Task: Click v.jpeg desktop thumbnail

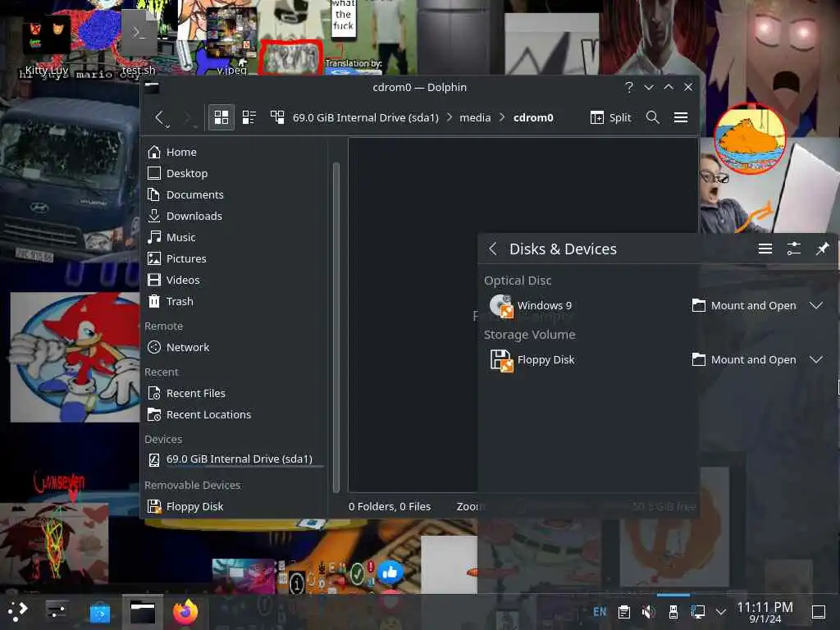Action: (x=232, y=42)
